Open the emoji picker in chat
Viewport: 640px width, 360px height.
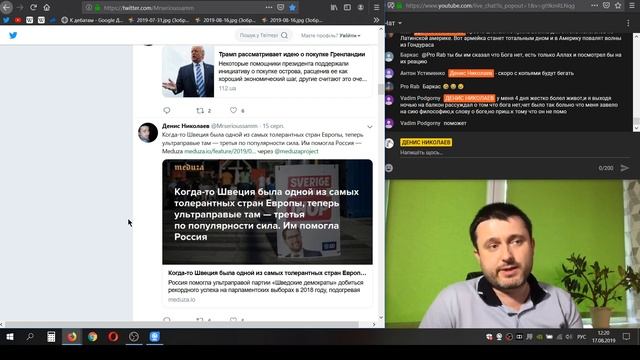pyautogui.click(x=389, y=168)
